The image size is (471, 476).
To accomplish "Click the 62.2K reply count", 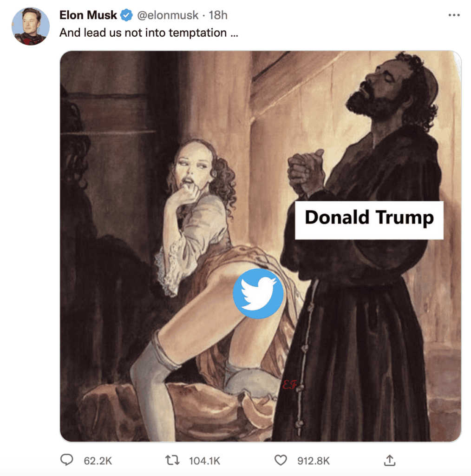I will click(x=98, y=461).
